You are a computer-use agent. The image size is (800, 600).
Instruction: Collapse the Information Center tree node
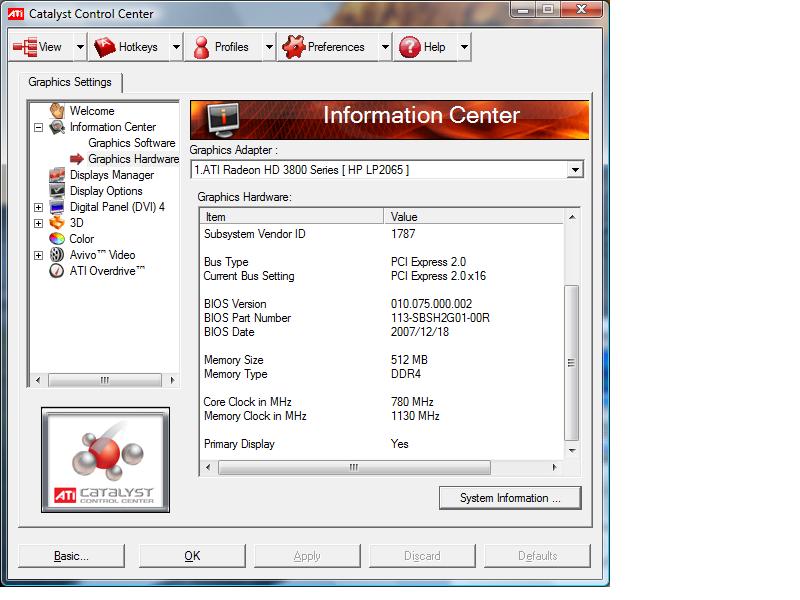tap(38, 128)
